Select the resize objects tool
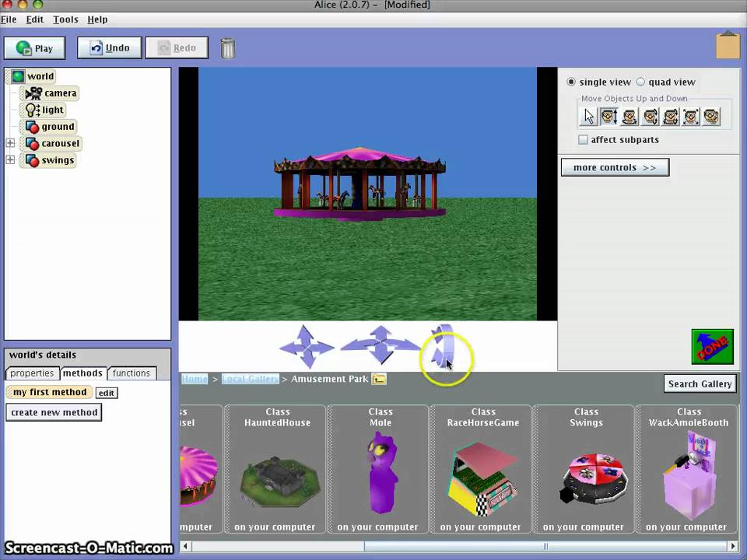 point(691,117)
